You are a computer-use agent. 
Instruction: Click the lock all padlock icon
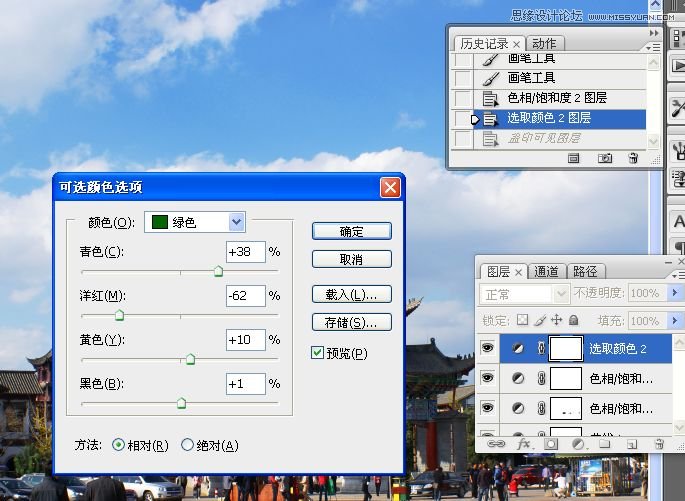[574, 320]
